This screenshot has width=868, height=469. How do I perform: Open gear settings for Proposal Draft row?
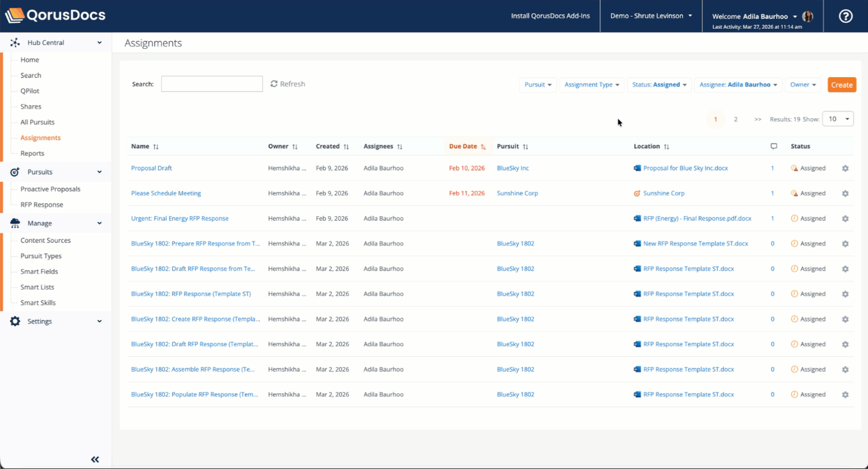coord(845,168)
